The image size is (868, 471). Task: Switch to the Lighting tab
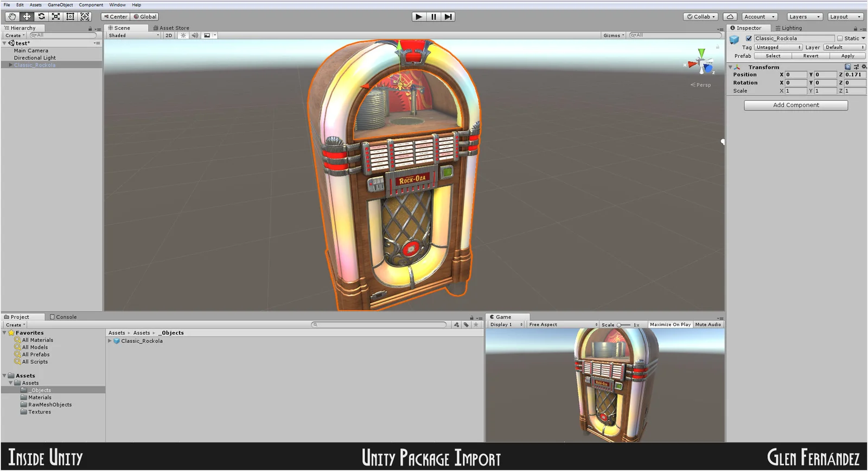[x=789, y=28]
